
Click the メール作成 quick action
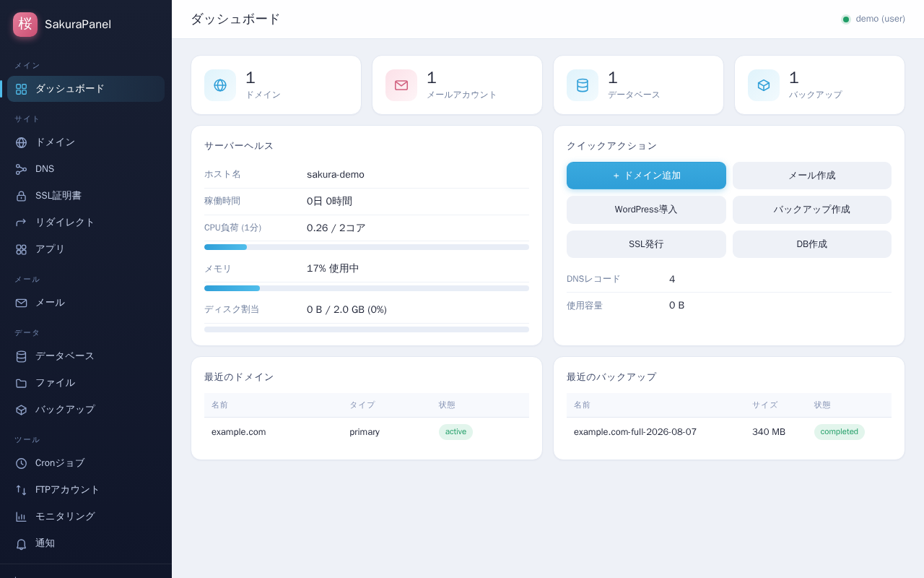coord(812,176)
